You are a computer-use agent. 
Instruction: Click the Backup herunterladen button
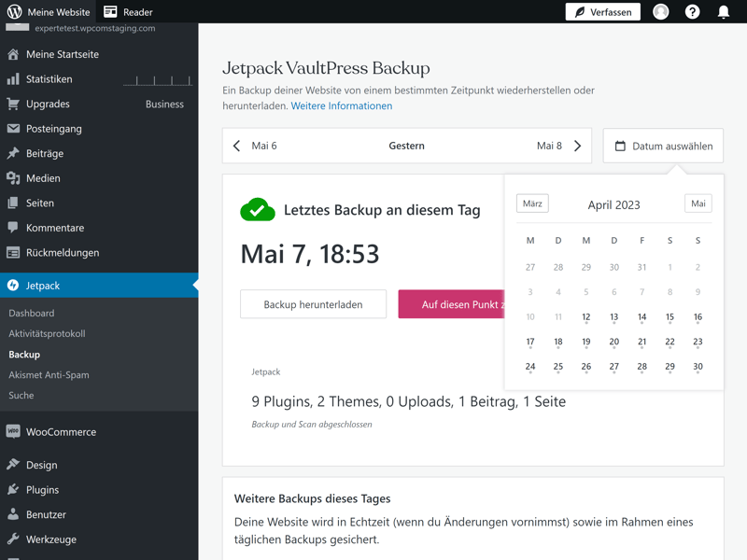coord(313,304)
